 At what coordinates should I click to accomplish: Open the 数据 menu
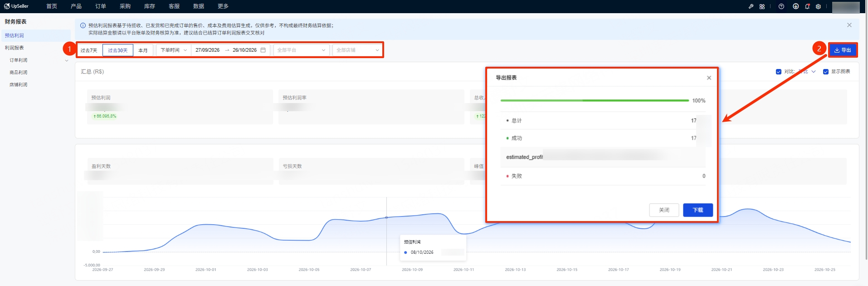[199, 6]
